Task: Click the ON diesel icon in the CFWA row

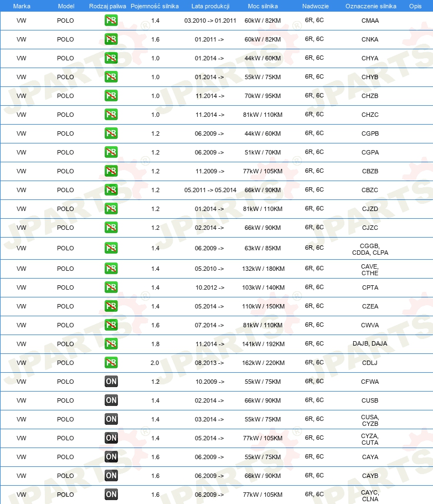Action: (x=111, y=382)
